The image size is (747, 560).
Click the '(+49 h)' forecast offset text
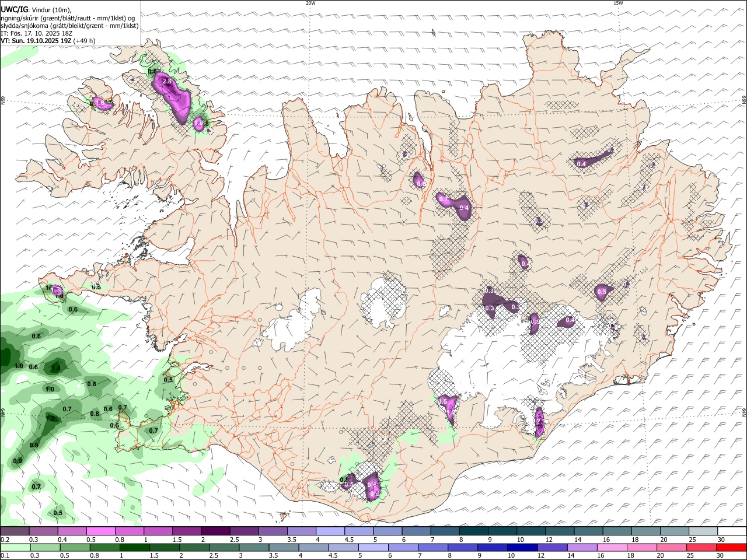point(85,41)
